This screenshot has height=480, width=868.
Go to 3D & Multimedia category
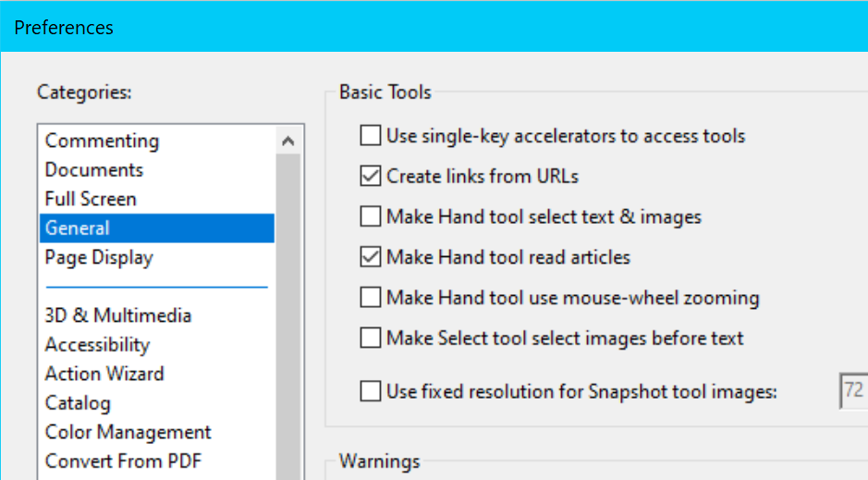118,315
